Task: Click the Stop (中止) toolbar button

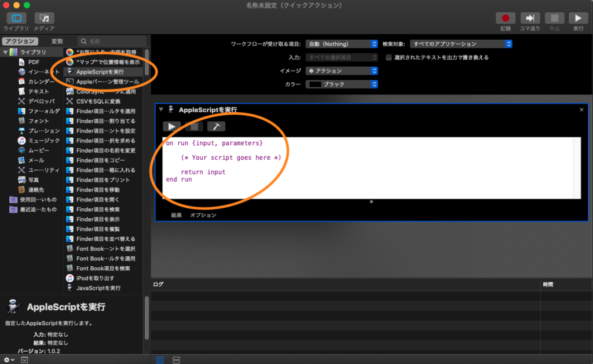Action: tap(554, 18)
